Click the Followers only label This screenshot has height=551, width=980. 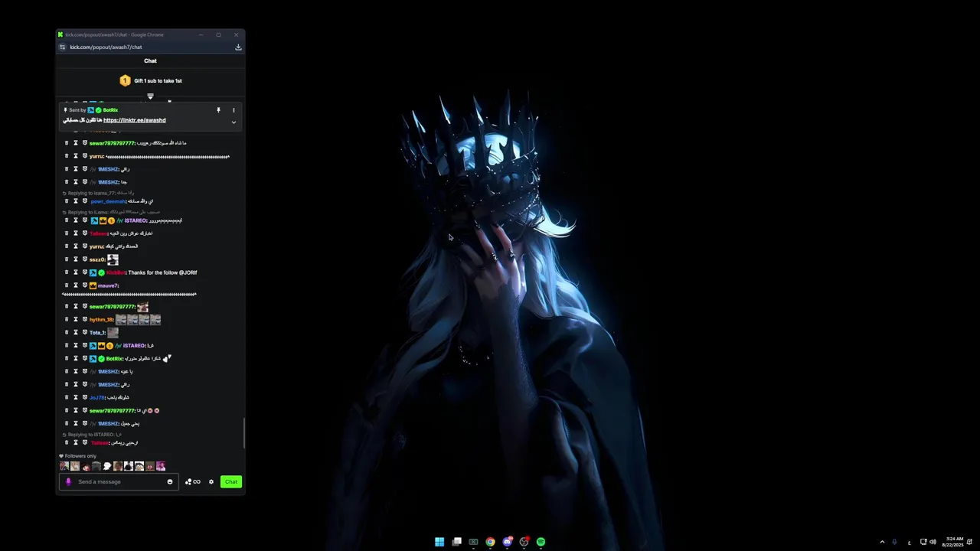(x=80, y=456)
